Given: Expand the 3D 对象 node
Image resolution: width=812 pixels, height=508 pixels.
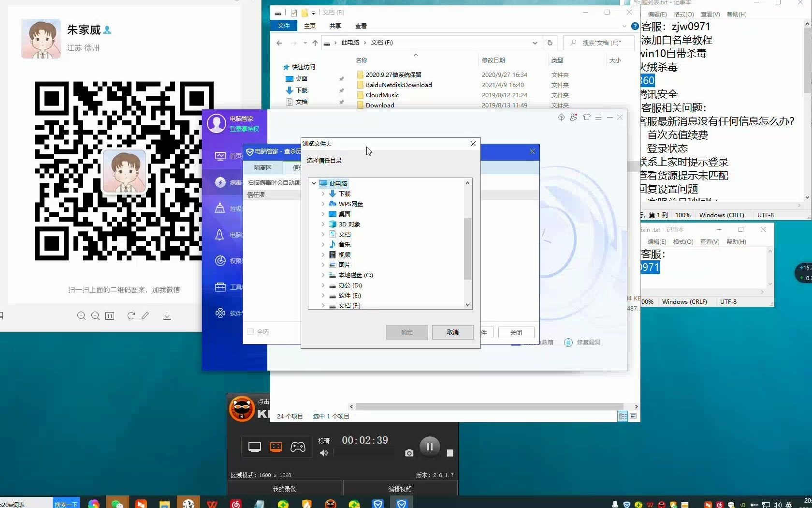Looking at the screenshot, I should click(323, 224).
